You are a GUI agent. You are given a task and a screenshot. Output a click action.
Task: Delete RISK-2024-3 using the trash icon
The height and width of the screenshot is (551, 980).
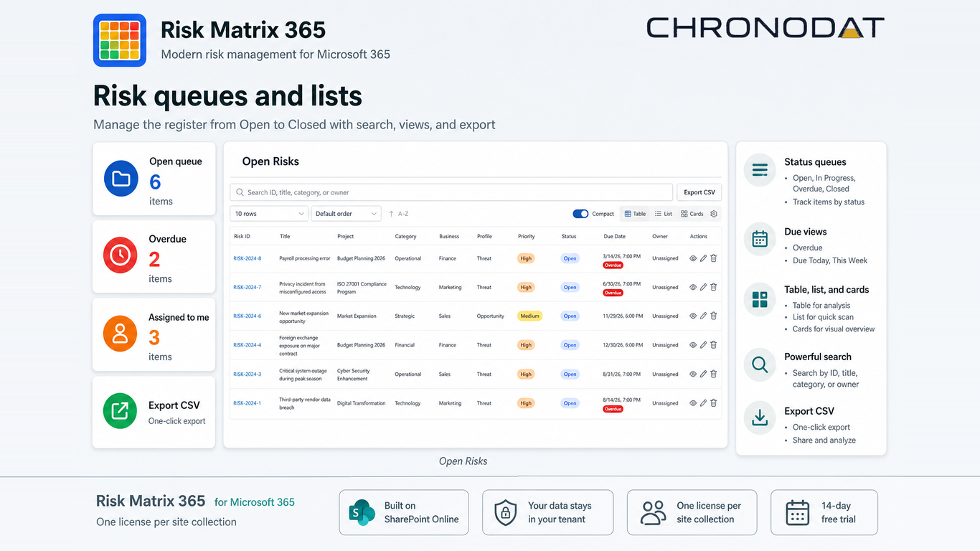pyautogui.click(x=714, y=374)
